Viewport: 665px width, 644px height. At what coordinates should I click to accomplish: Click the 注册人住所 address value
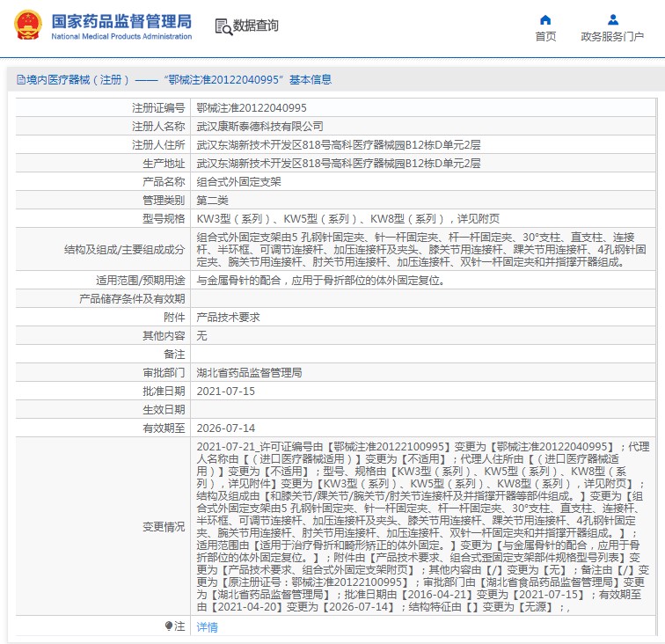(x=339, y=145)
